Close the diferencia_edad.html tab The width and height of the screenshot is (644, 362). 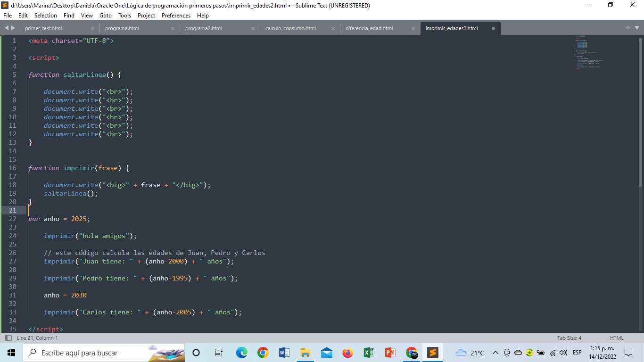point(413,28)
